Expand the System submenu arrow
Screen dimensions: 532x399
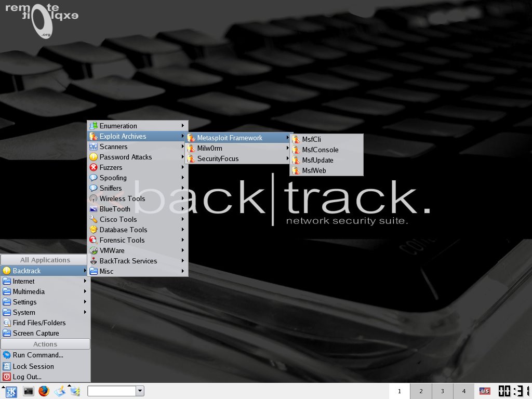[85, 312]
